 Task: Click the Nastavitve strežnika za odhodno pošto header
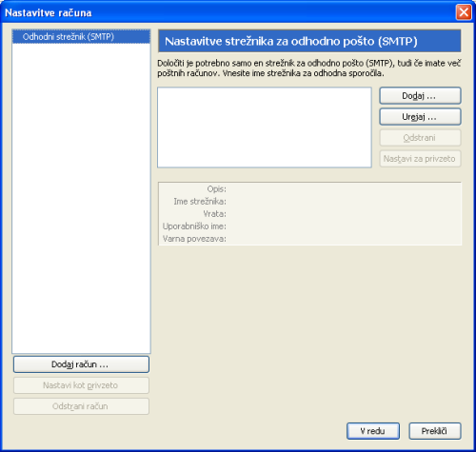click(309, 41)
